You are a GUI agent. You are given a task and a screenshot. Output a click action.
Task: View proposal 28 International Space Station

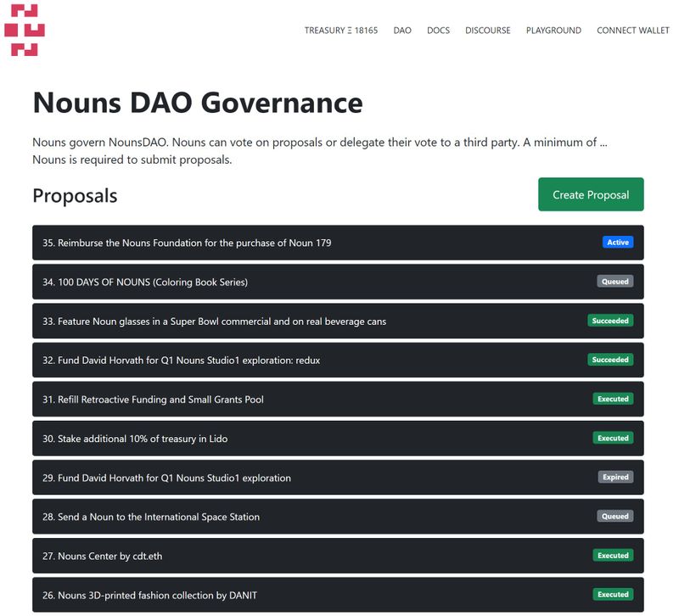pos(159,517)
